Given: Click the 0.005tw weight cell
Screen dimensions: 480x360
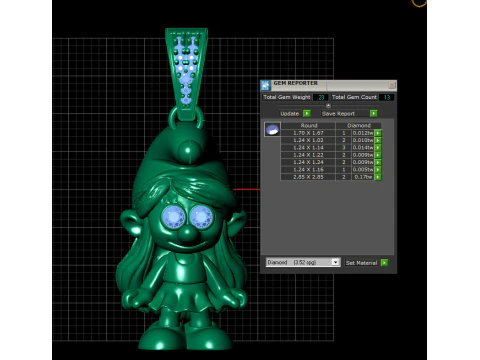Looking at the screenshot, I should click(363, 170).
